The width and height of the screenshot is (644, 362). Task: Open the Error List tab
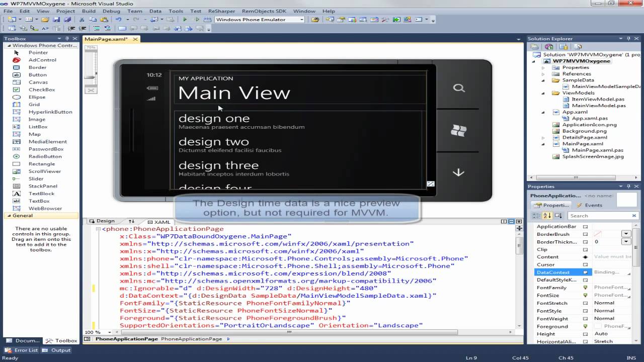22,350
